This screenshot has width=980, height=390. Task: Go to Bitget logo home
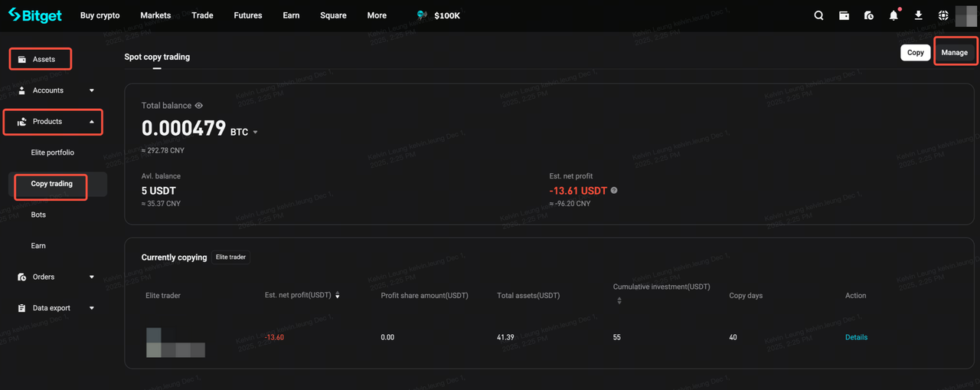click(x=34, y=15)
